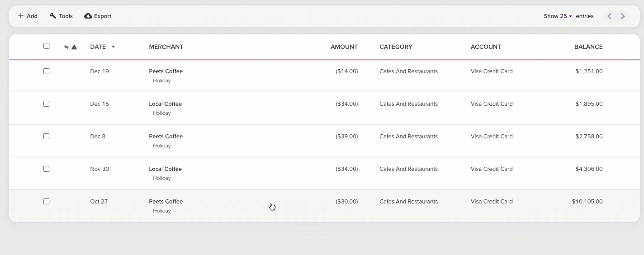Viewport: 644px width, 255px height.
Task: Click the Date column sort arrow
Action: click(x=113, y=47)
